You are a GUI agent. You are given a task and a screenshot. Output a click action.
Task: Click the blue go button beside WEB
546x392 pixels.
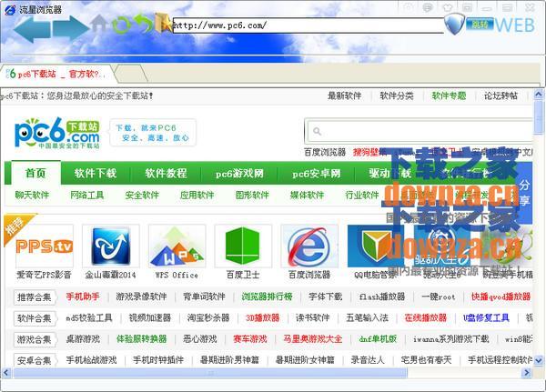[480, 24]
